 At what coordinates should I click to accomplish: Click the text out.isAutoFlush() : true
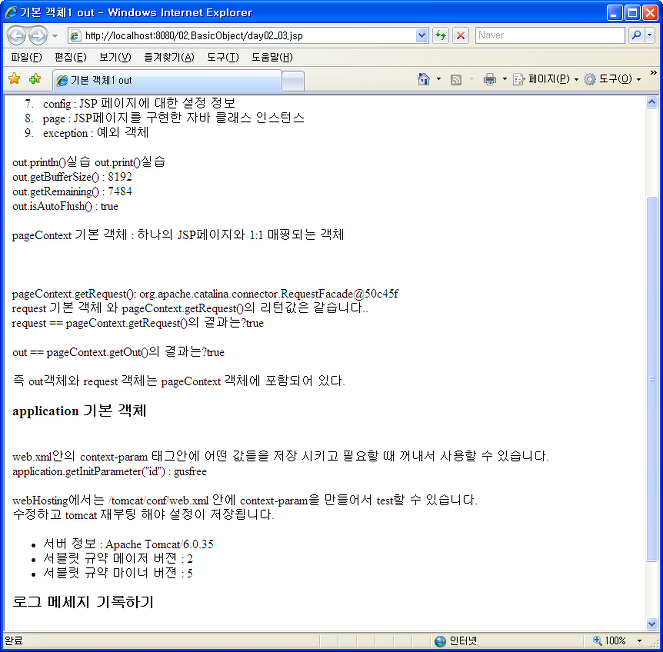pyautogui.click(x=66, y=206)
